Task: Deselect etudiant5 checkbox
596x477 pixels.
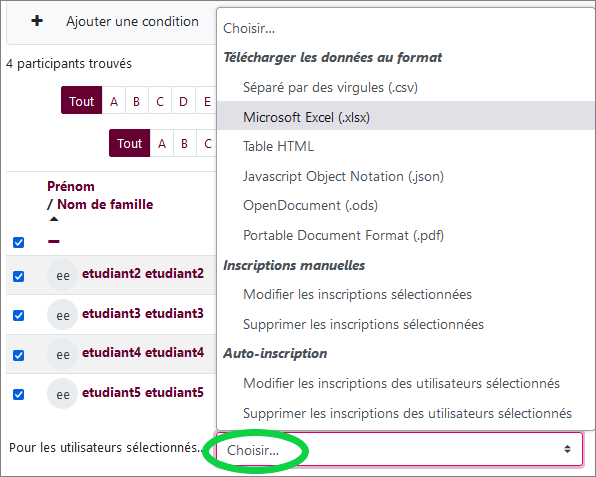Action: (x=19, y=394)
